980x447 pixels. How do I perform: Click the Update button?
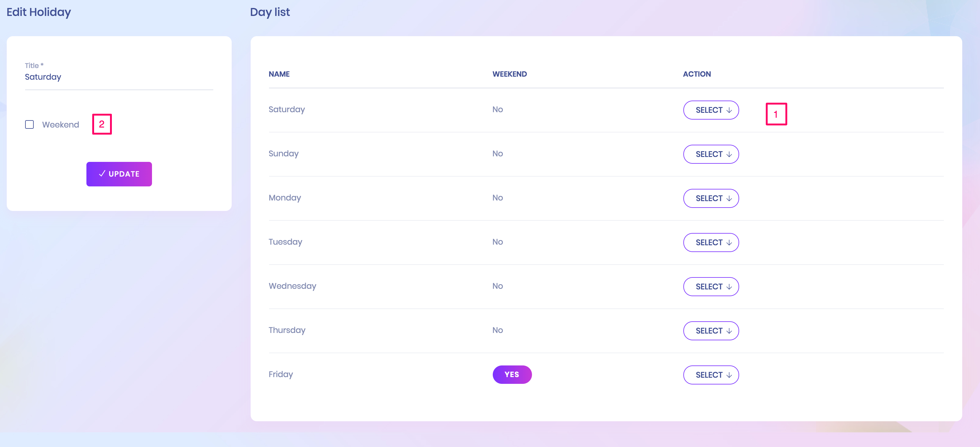(x=119, y=174)
